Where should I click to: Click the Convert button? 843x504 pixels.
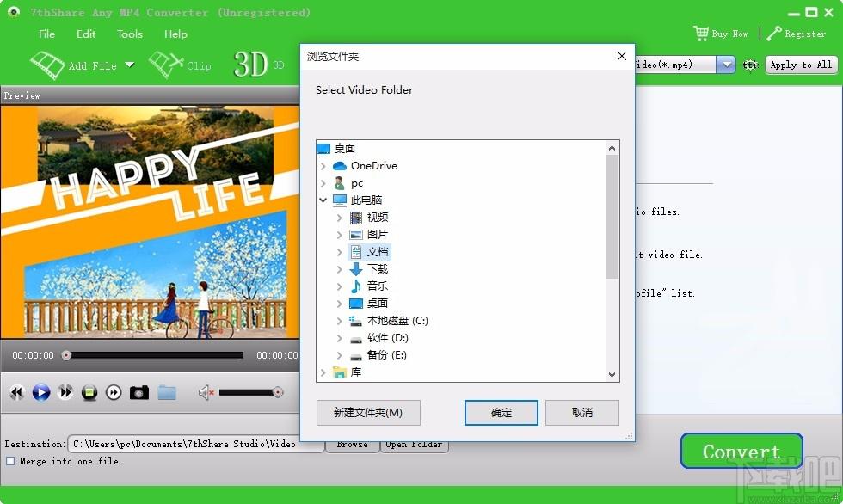click(x=741, y=451)
